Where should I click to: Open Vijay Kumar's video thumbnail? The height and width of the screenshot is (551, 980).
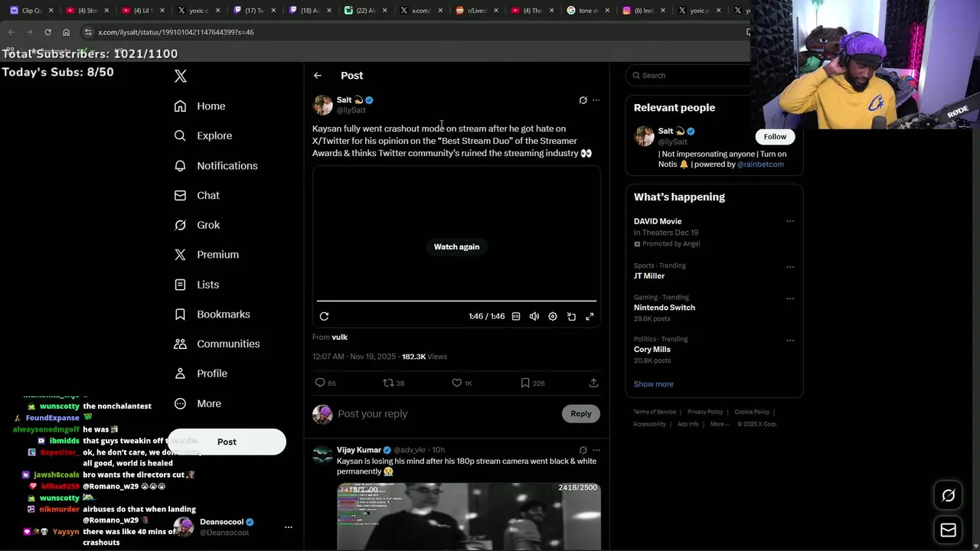(469, 516)
